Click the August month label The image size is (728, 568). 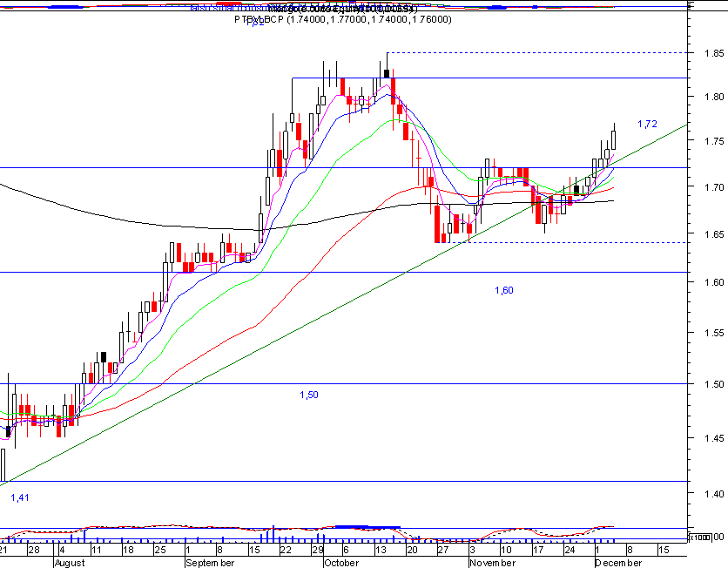pos(70,563)
